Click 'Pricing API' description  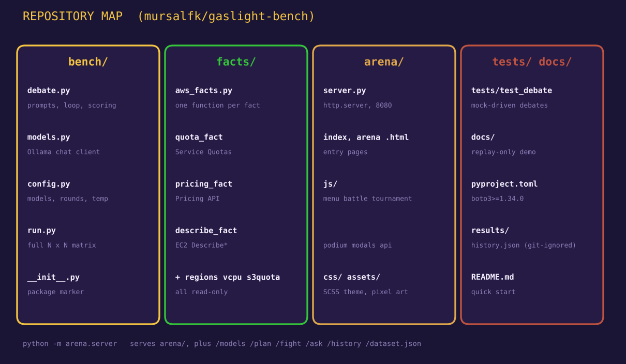pos(198,199)
